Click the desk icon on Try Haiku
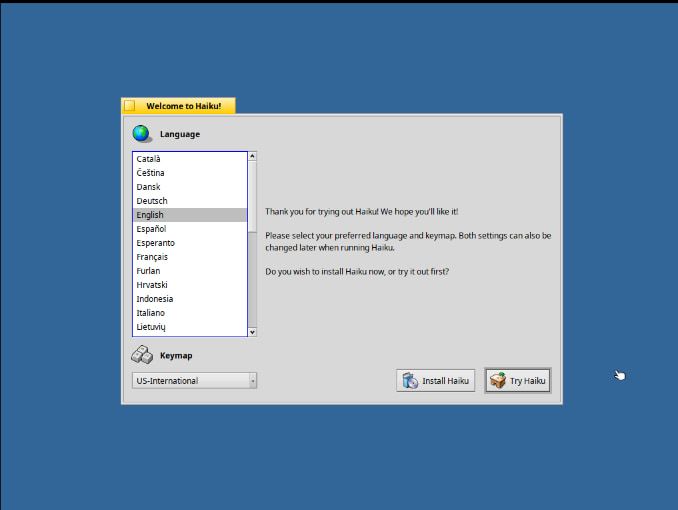 (x=498, y=381)
